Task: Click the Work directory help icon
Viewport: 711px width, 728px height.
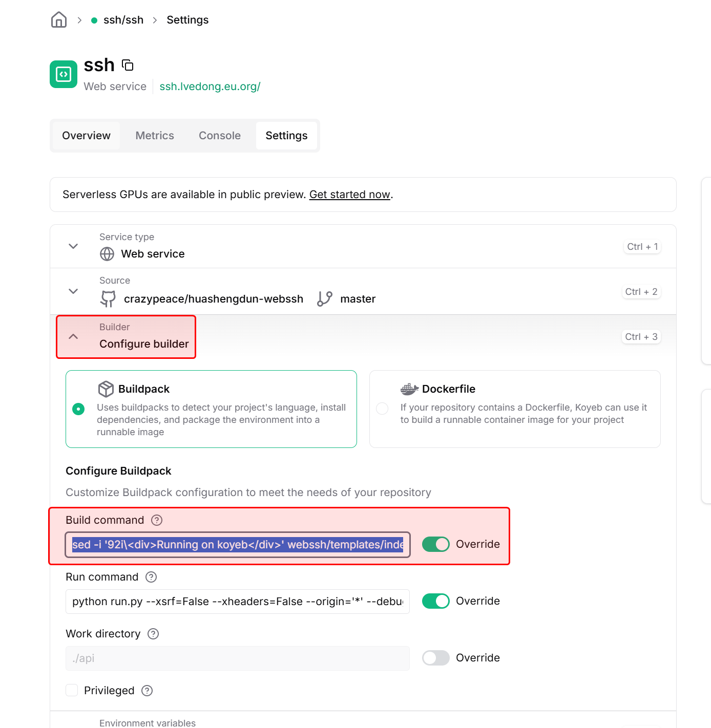Action: pyautogui.click(x=153, y=634)
